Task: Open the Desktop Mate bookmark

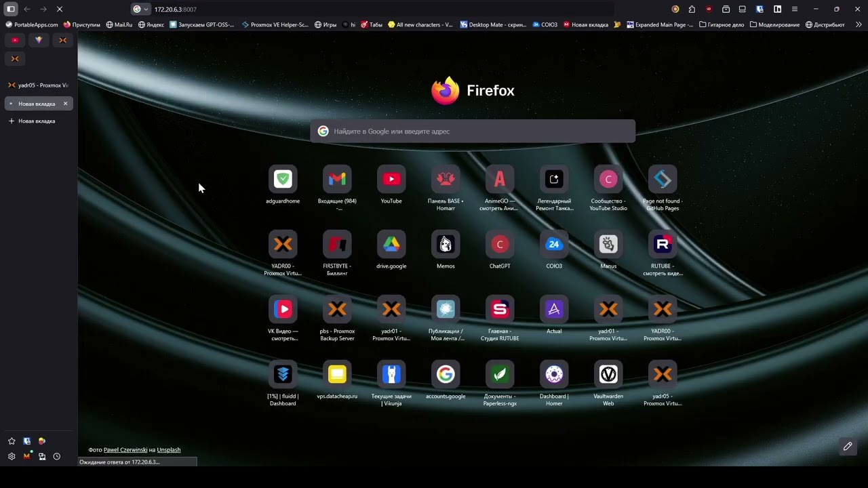Action: click(494, 24)
